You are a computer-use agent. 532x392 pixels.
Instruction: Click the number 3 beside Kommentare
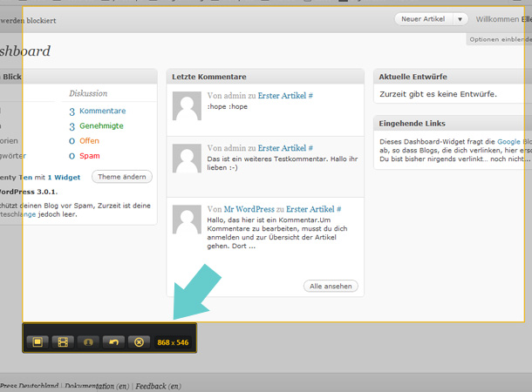(72, 112)
